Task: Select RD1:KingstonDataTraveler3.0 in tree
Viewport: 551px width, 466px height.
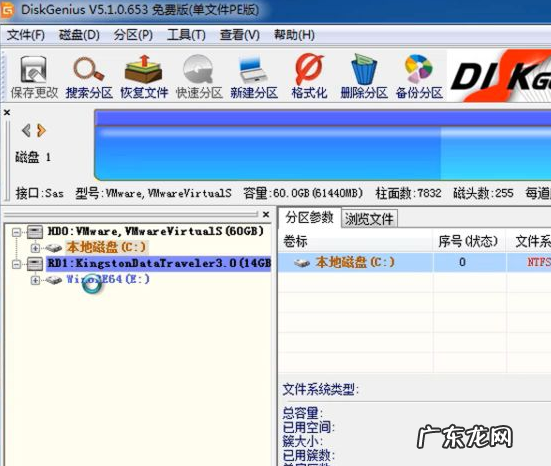Action: pos(159,263)
